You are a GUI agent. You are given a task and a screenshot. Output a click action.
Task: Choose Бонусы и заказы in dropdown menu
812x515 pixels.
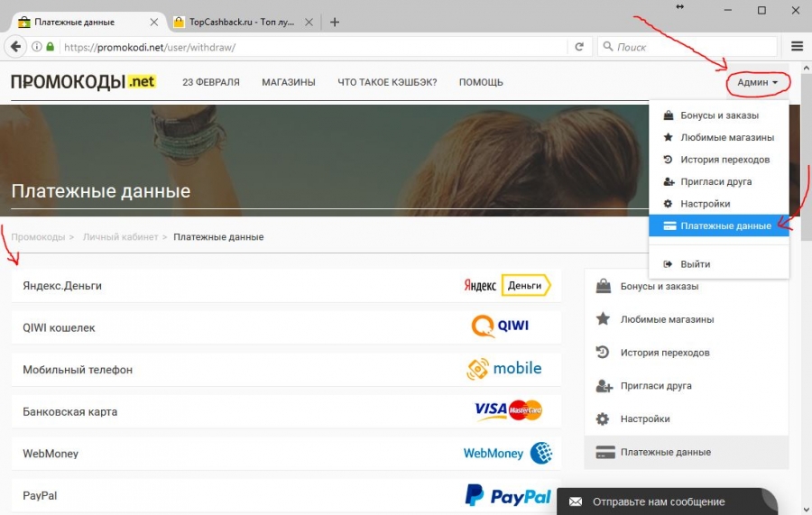[x=719, y=115]
